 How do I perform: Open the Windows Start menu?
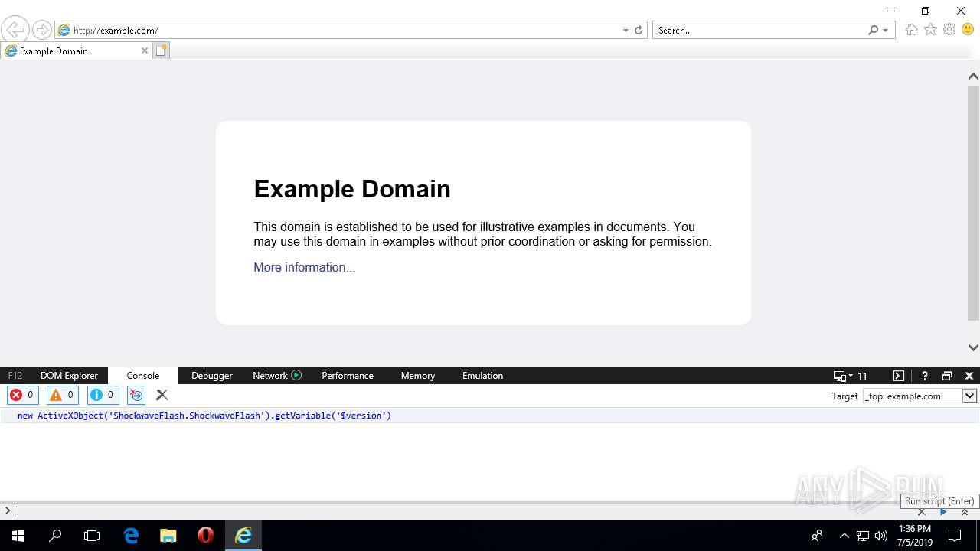[x=18, y=536]
